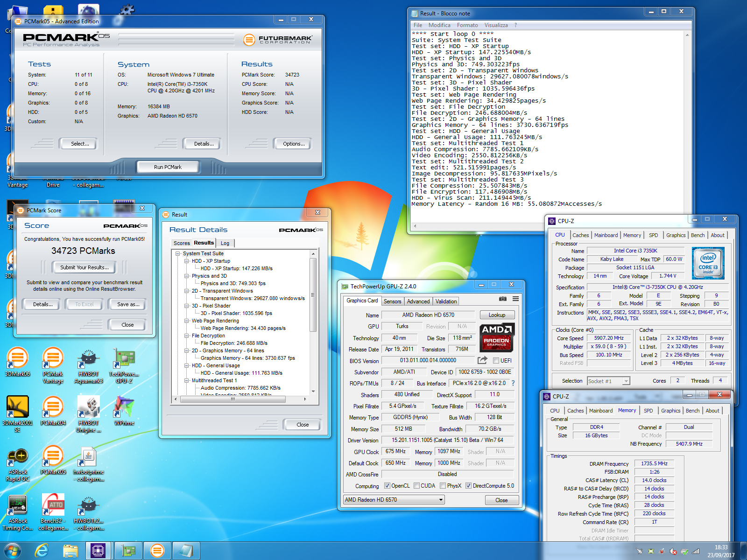Viewport: 747px width, 560px height.
Task: Switch to the Caches tab in upper CPU-Z
Action: coord(580,235)
